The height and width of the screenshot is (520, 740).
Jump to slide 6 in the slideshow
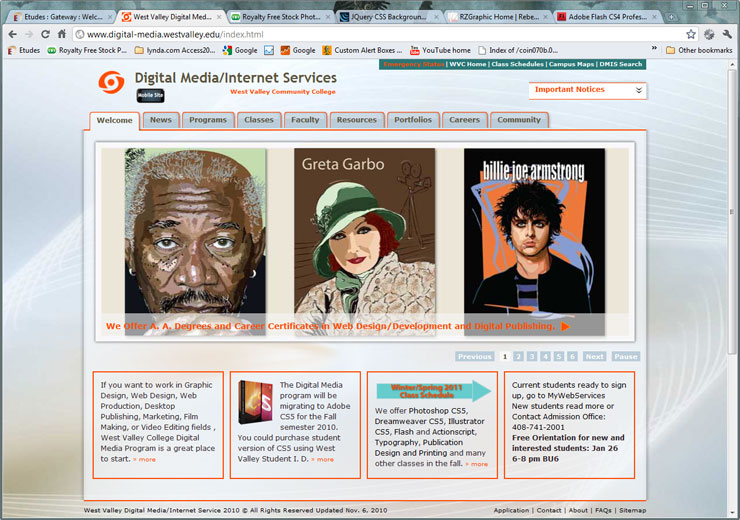[x=572, y=357]
